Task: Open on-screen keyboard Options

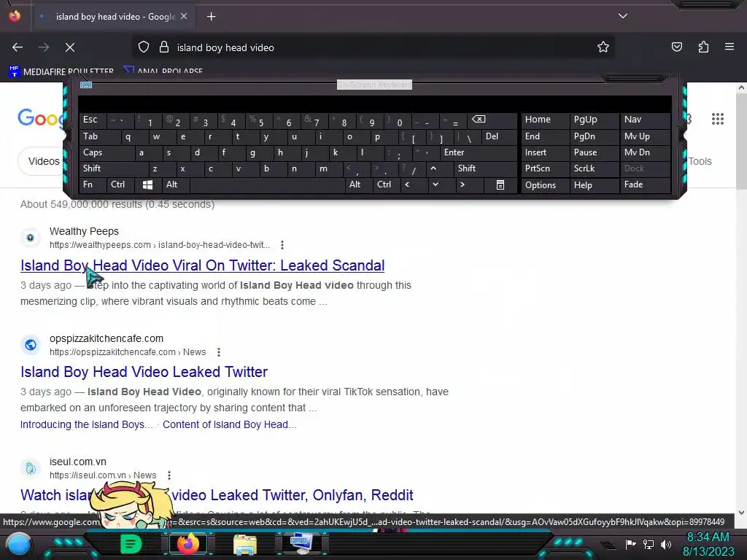Action: click(x=545, y=185)
